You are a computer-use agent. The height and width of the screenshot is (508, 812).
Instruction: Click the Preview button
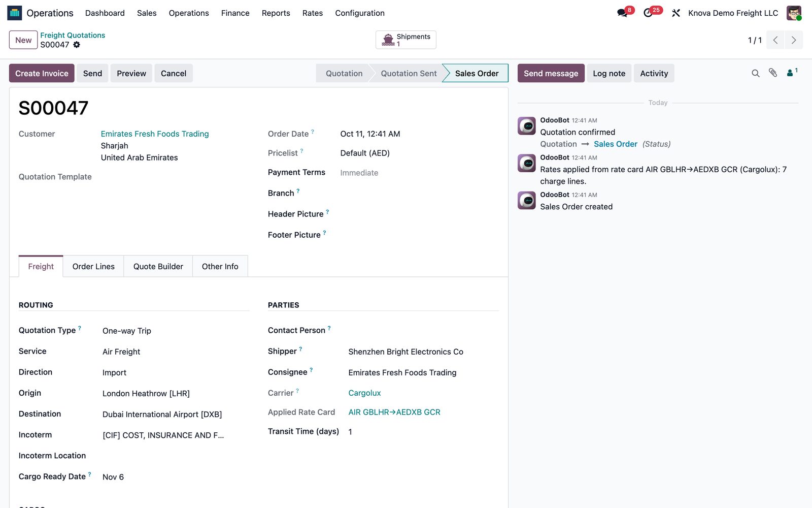pos(131,73)
